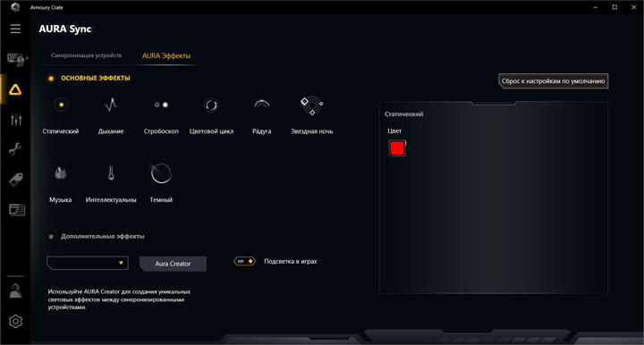Switch to AURA Эффекты tab
This screenshot has height=345, width=644.
pos(166,55)
